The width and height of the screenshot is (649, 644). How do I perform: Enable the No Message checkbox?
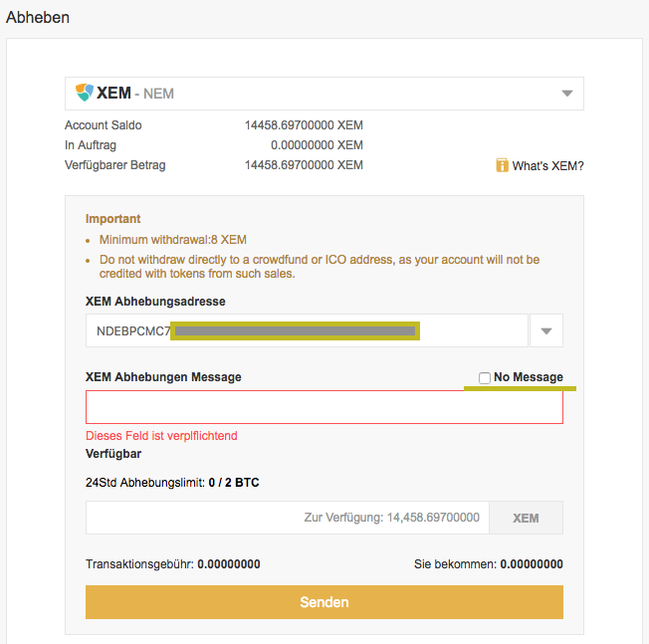(485, 378)
